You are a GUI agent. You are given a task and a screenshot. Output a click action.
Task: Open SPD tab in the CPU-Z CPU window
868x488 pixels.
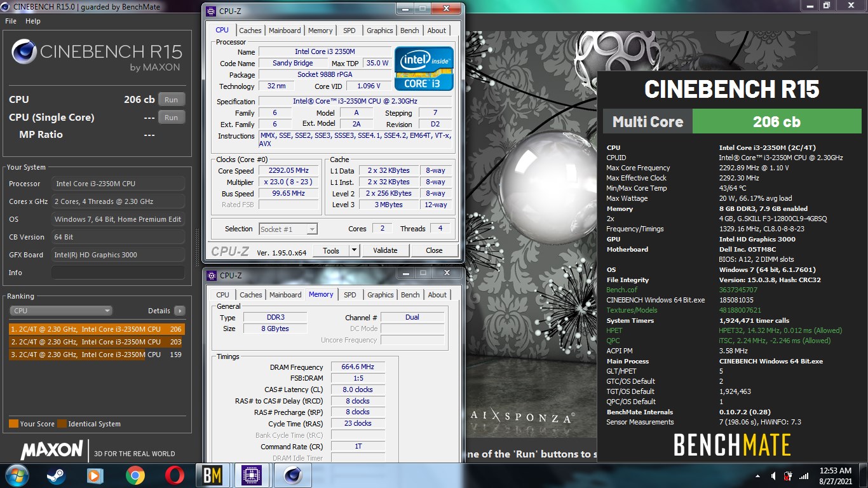[349, 30]
